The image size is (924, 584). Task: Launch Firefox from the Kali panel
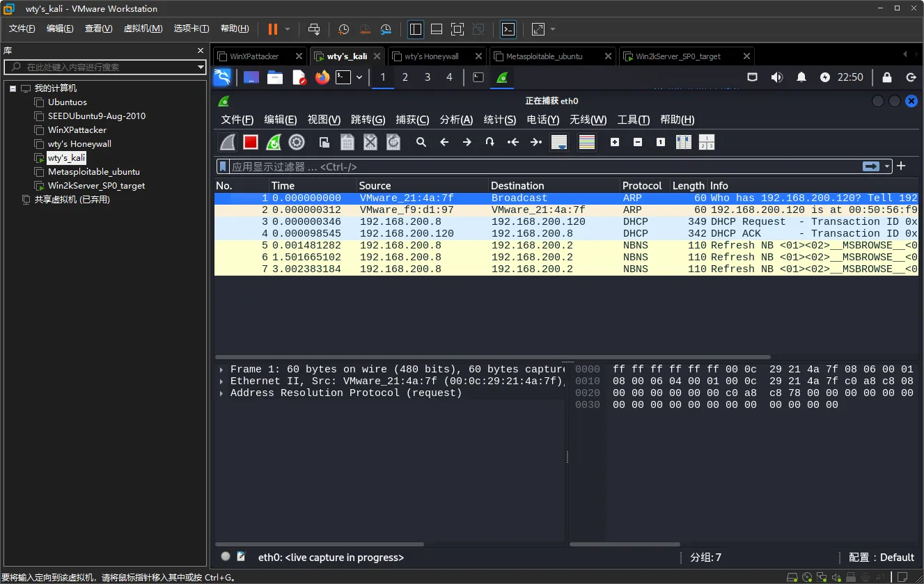(322, 77)
